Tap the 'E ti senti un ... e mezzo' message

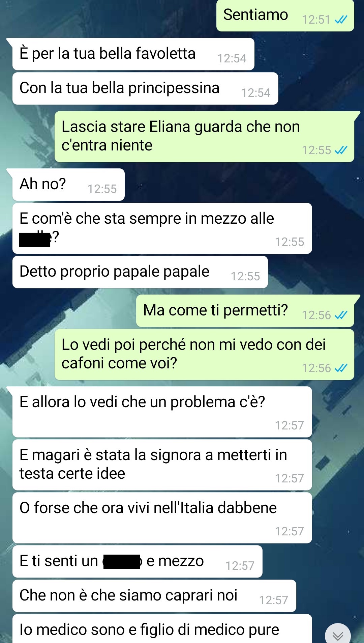pos(138,561)
